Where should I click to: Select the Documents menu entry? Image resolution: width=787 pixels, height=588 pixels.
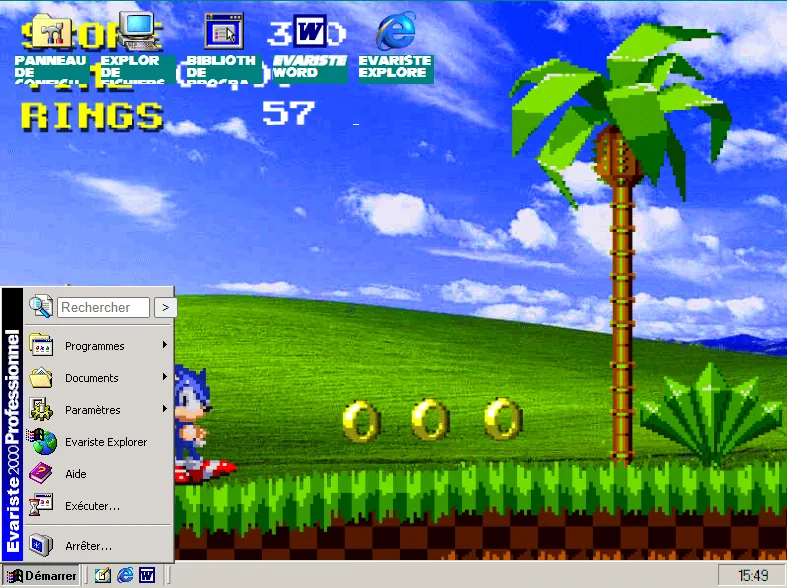tap(98, 378)
